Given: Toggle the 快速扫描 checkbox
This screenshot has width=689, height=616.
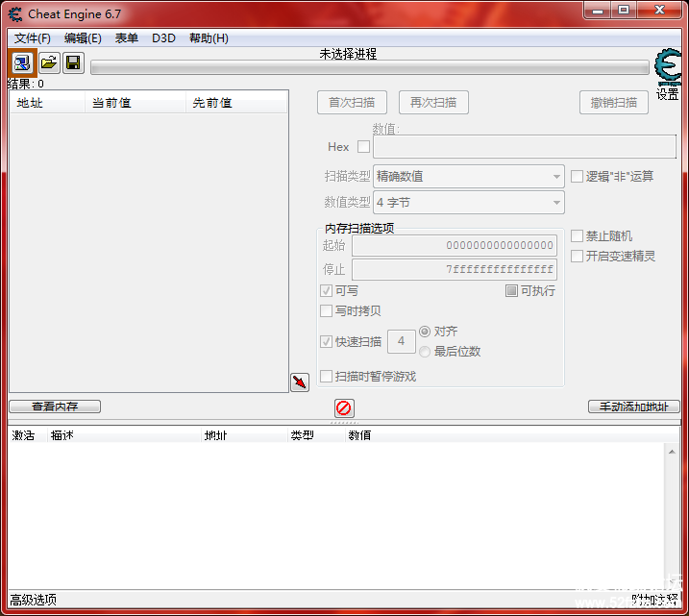Looking at the screenshot, I should click(326, 341).
